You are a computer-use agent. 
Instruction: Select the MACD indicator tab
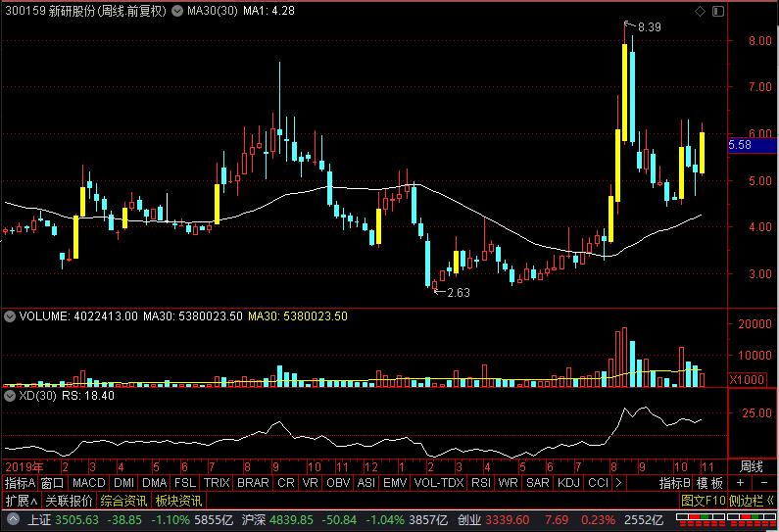click(88, 483)
